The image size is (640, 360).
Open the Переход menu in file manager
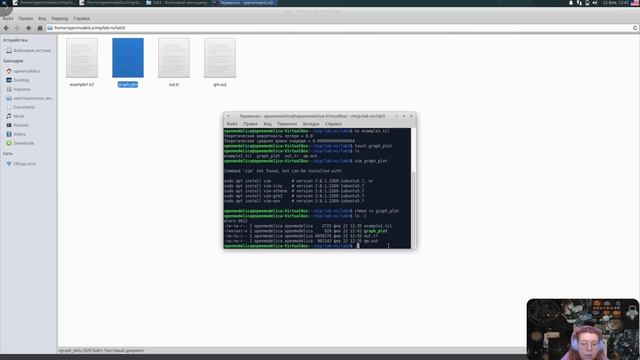[x=60, y=18]
